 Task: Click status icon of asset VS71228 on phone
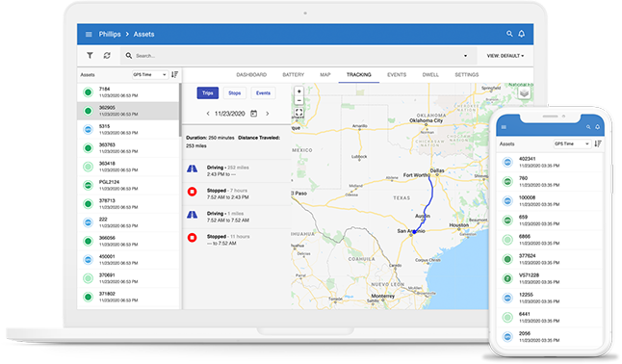coord(507,278)
